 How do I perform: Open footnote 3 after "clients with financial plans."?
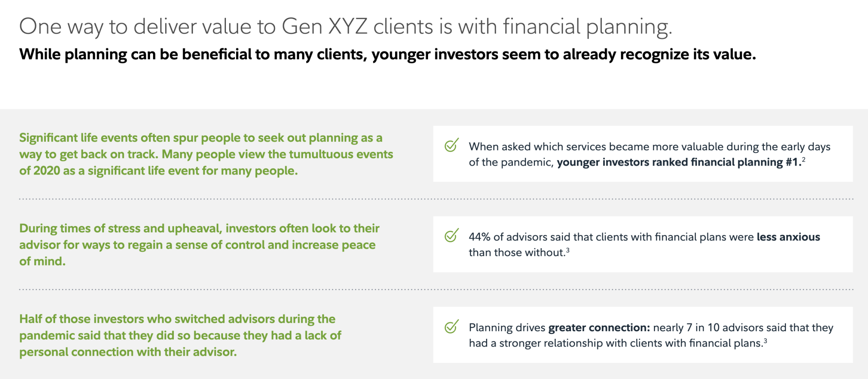pyautogui.click(x=765, y=340)
